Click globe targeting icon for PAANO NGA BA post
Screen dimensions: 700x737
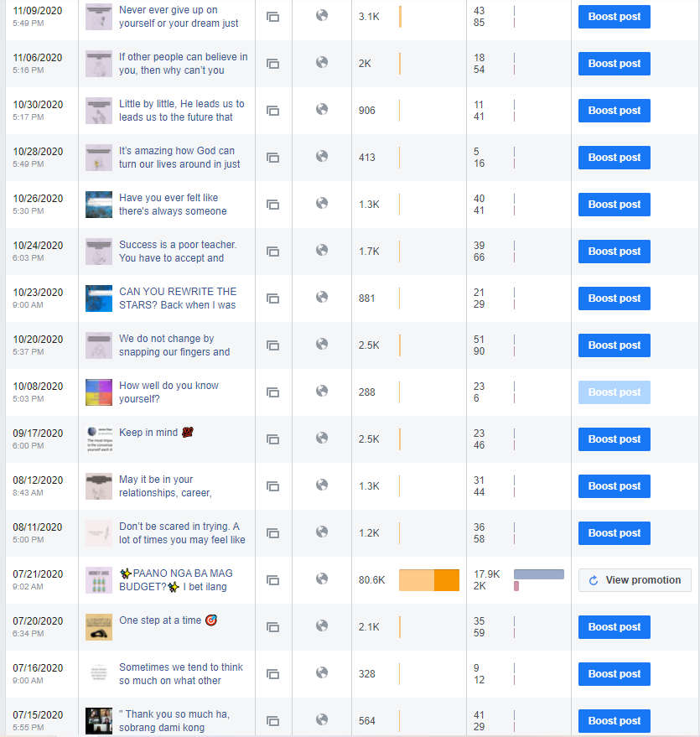click(321, 579)
